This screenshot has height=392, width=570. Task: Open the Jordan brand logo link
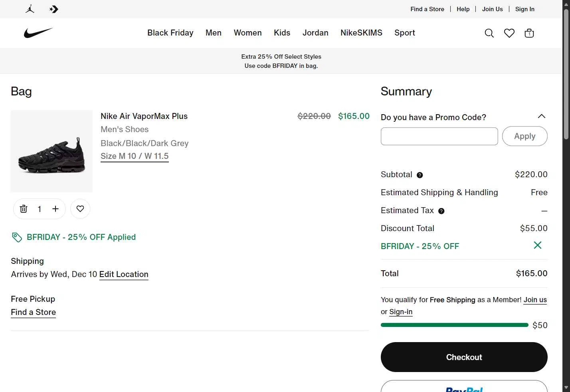[x=30, y=9]
